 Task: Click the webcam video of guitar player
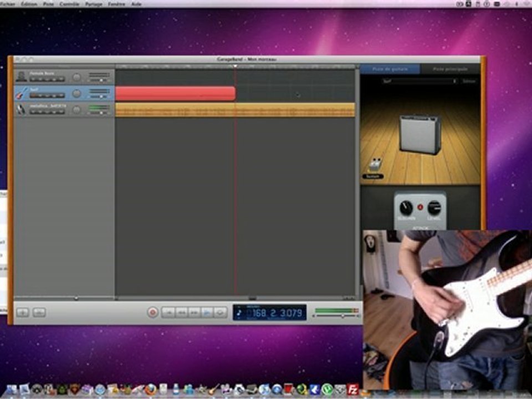click(x=447, y=309)
